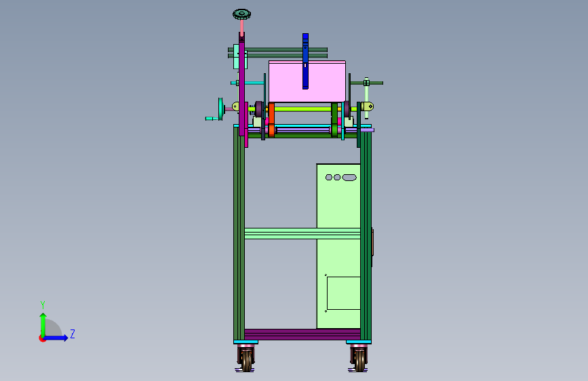Click the blue Z axis arrow of the triad
Image resolution: width=588 pixels, height=381 pixels.
point(56,338)
